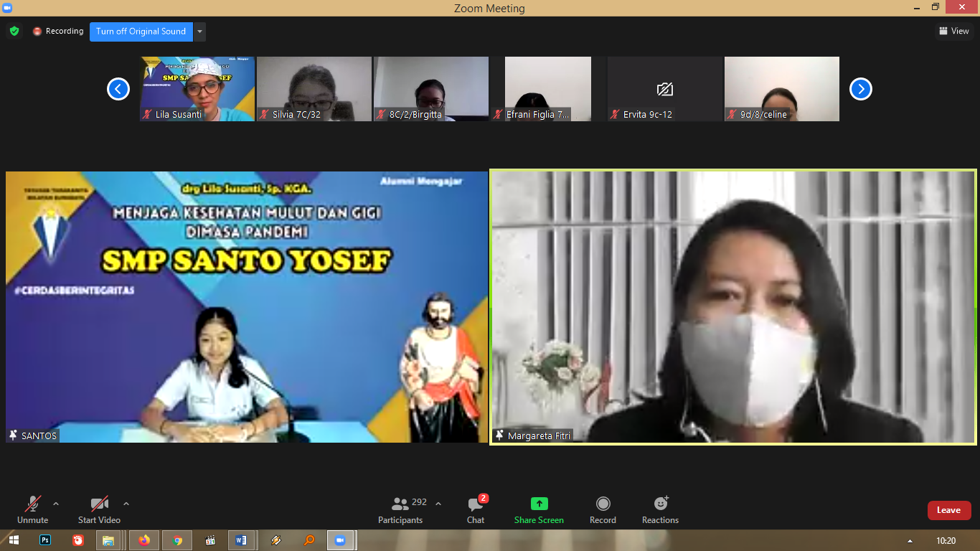Select the 8C/2/Birgitta video thumbnail
This screenshot has height=551, width=980.
click(431, 89)
